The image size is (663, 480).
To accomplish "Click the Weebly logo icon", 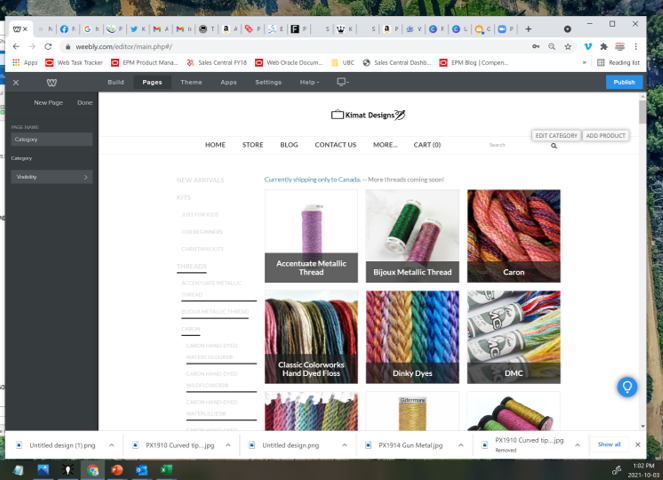I will tap(52, 82).
